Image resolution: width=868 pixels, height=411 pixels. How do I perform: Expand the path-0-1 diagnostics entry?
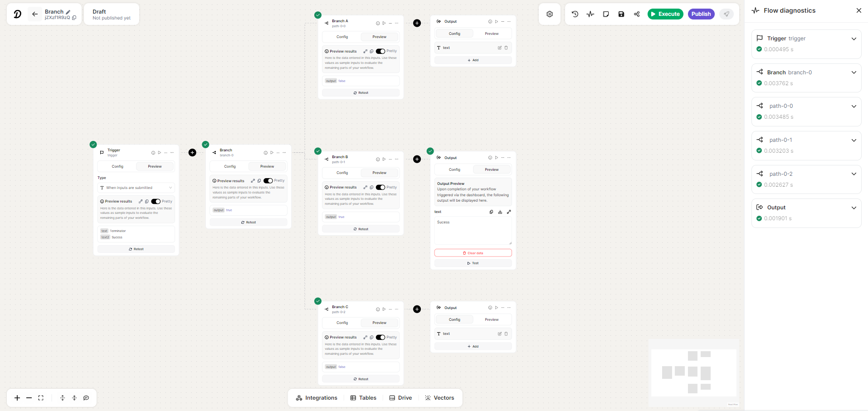point(853,140)
